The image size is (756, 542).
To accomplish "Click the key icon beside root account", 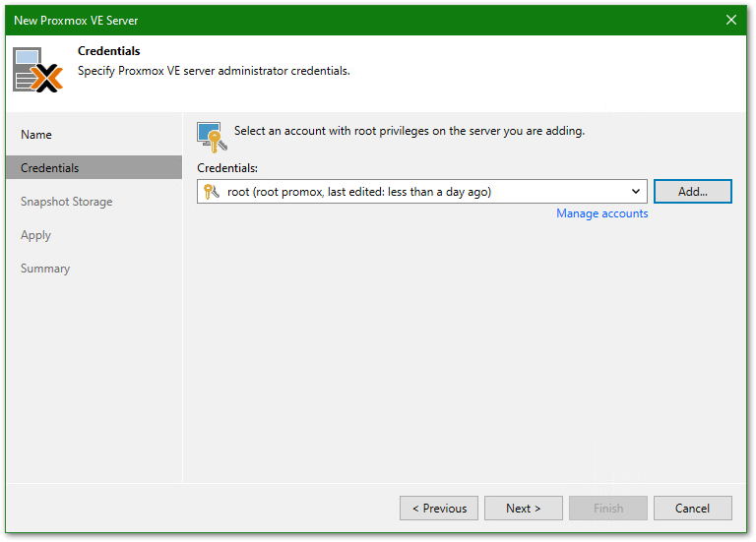I will (211, 192).
